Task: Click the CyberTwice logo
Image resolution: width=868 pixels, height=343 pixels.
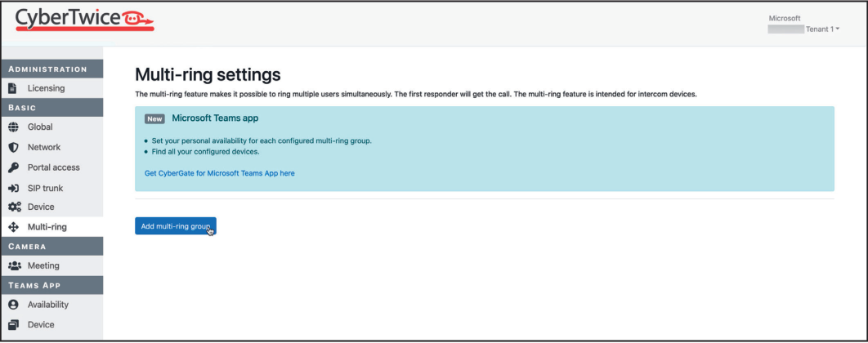Action: click(x=85, y=20)
